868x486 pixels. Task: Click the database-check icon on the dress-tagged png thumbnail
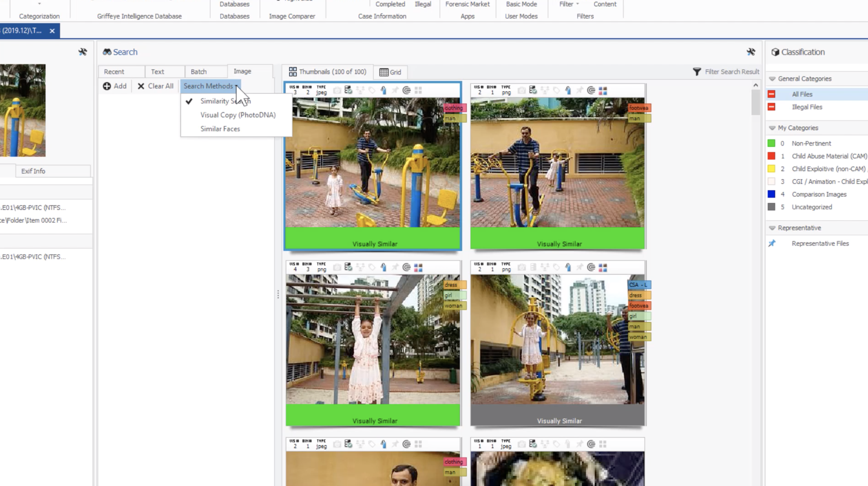(x=348, y=267)
